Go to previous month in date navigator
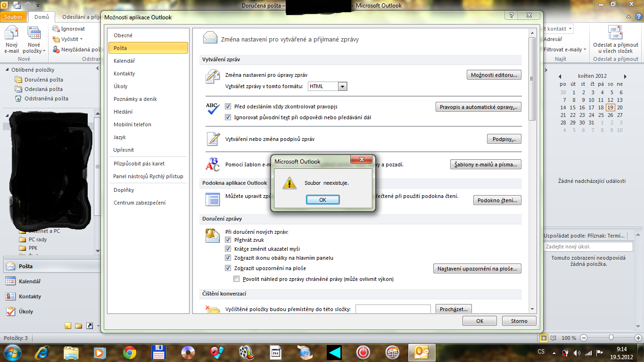 [x=560, y=76]
